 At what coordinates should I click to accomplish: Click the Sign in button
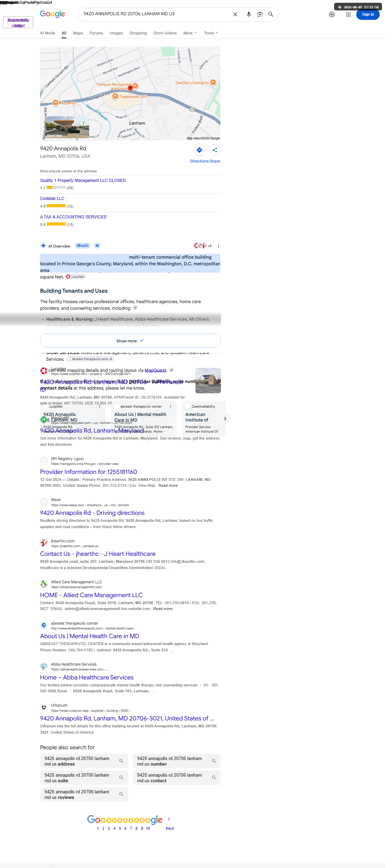tap(368, 14)
